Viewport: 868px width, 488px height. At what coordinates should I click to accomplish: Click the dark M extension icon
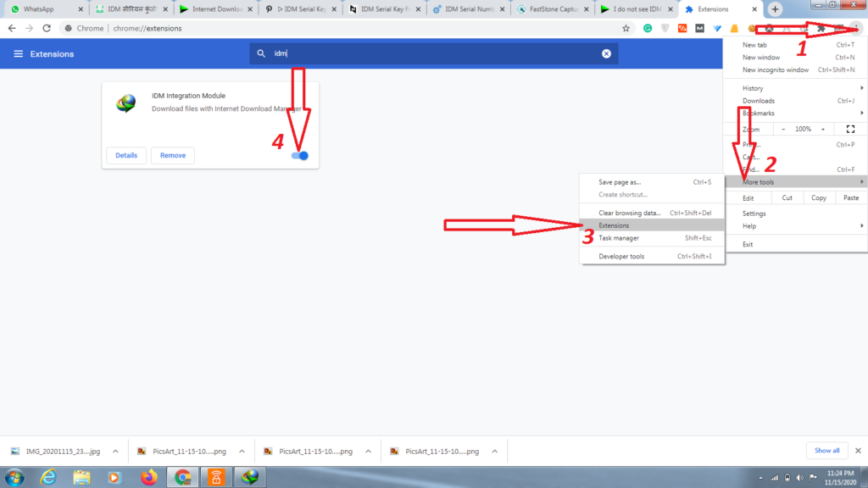[x=699, y=28]
